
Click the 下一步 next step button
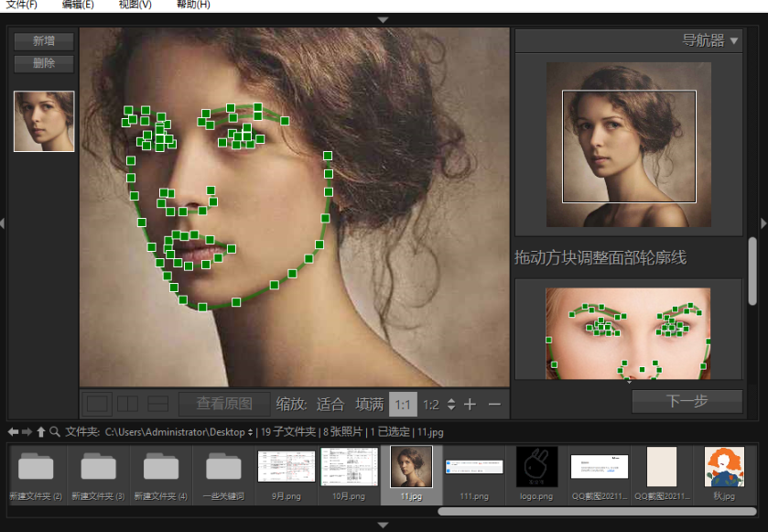click(x=687, y=401)
